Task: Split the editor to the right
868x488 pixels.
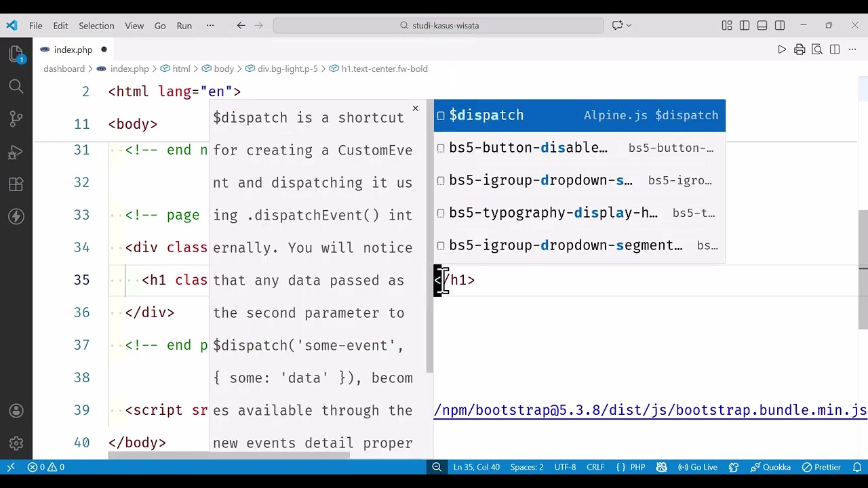Action: [835, 49]
